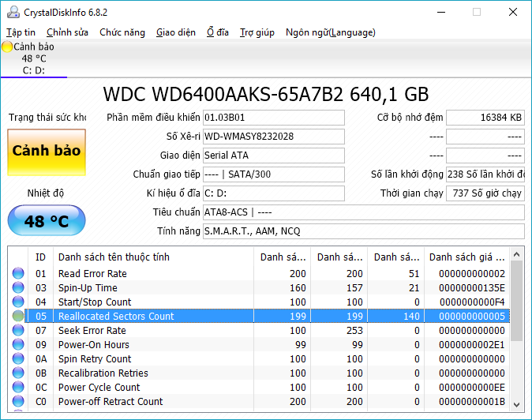Click blue status orb for Power-off Retract Count
Viewport: 532px width, 420px height.
[x=18, y=402]
